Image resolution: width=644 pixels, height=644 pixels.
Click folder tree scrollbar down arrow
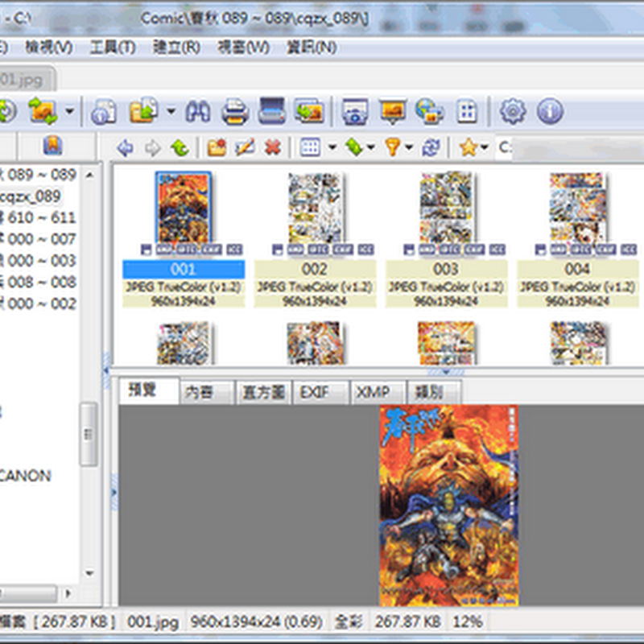(x=89, y=572)
